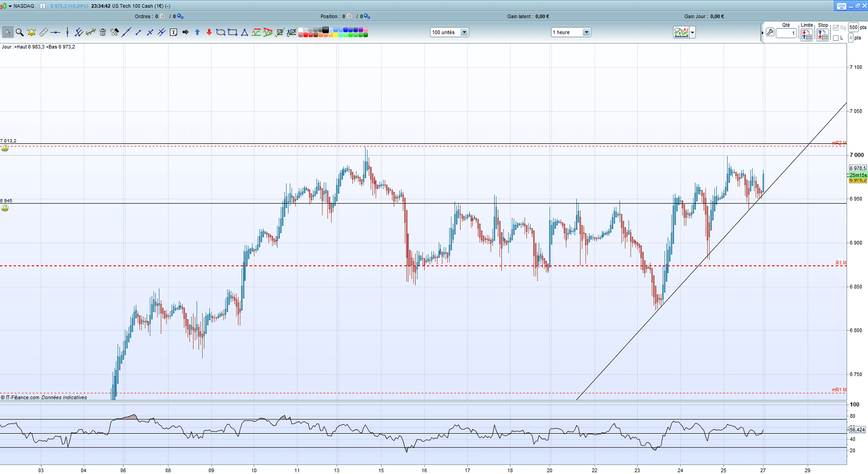Activate the magnifying glass zoom tool
The image size is (868, 474).
(x=19, y=32)
